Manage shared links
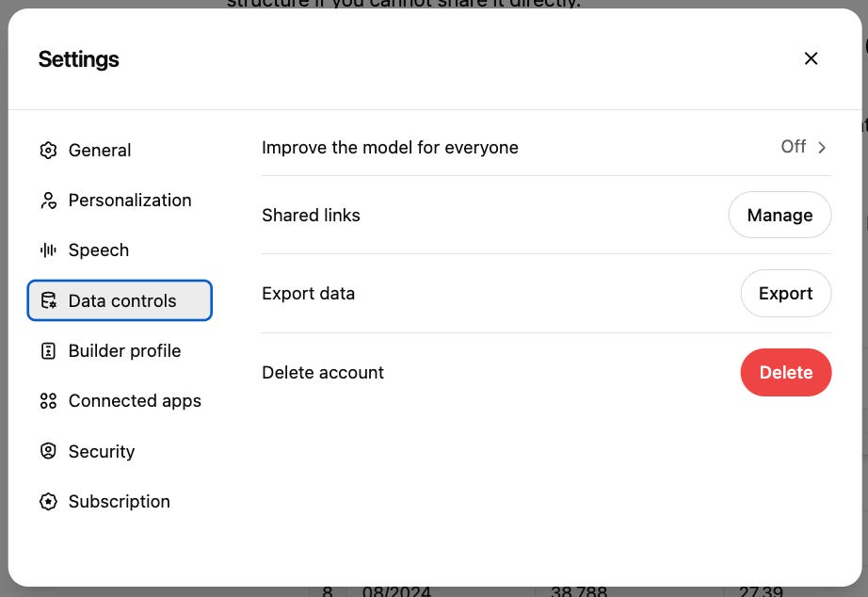 click(780, 215)
